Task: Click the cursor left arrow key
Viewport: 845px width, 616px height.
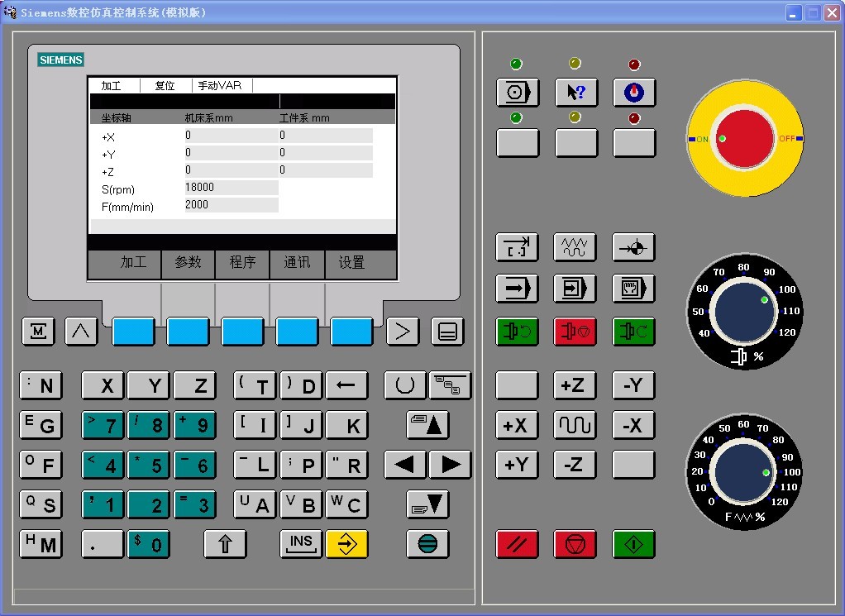Action: [405, 465]
